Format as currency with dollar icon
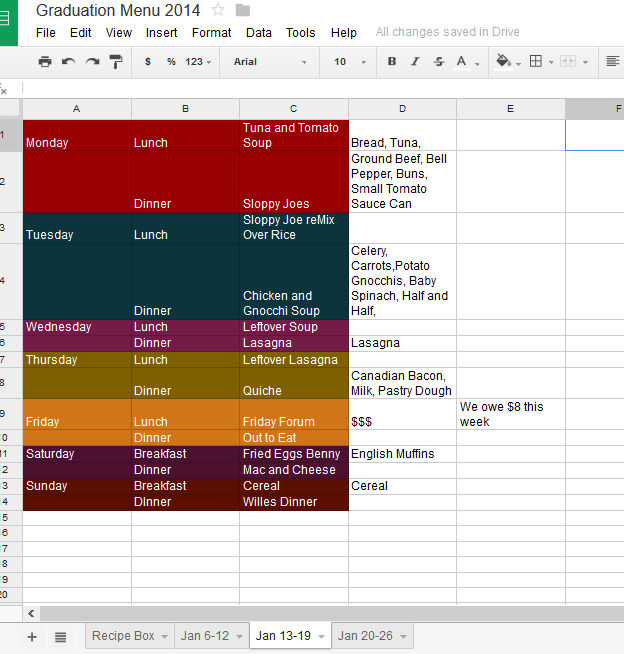The image size is (624, 654). 148,62
